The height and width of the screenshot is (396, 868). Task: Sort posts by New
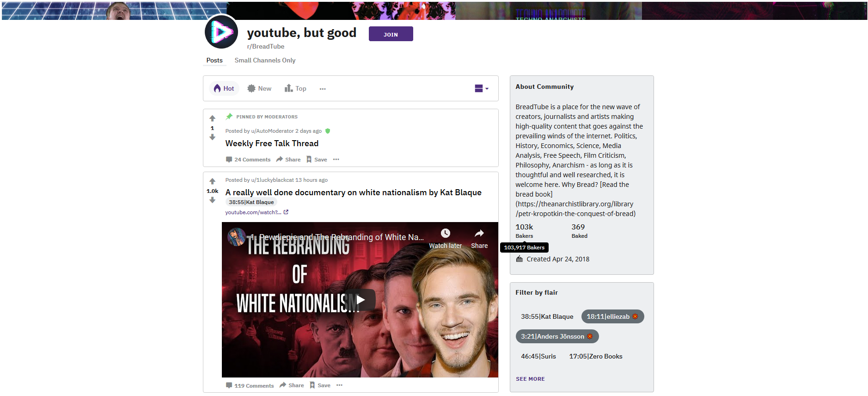[259, 88]
